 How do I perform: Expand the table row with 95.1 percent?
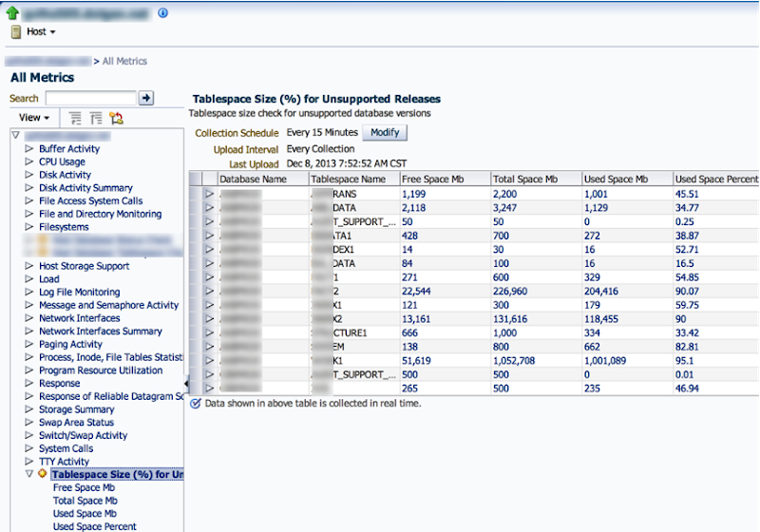(x=209, y=360)
